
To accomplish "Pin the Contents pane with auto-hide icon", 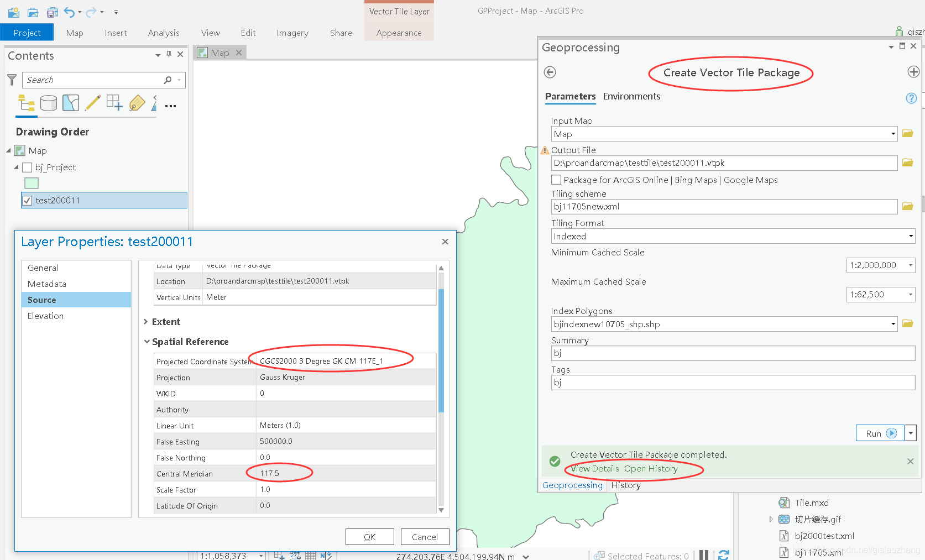I will tap(169, 54).
